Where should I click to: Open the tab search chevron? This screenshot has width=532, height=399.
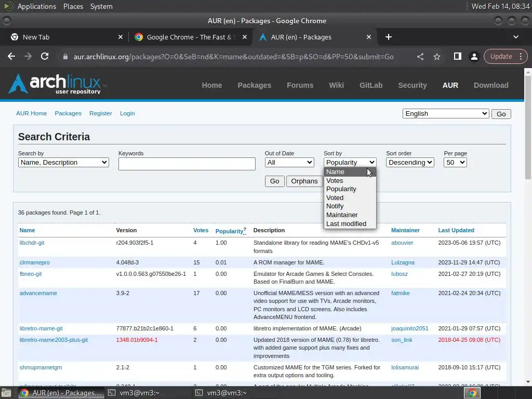pos(516,37)
